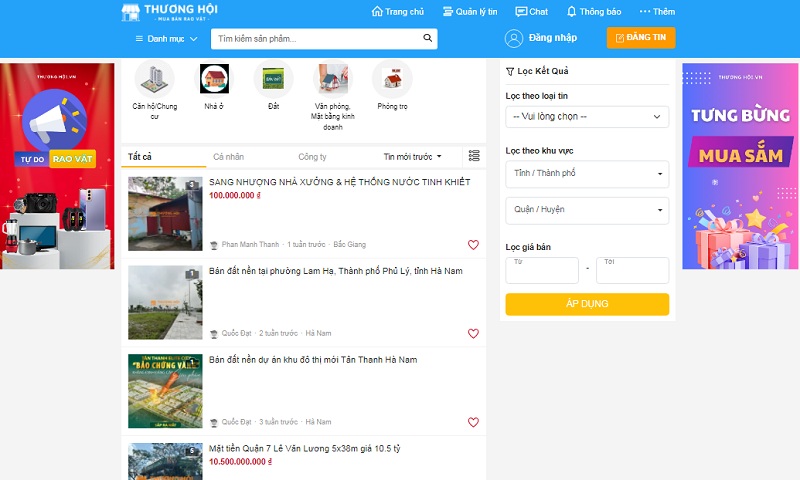
Task: Click the 100.000.000 đ price text
Action: pos(235,195)
